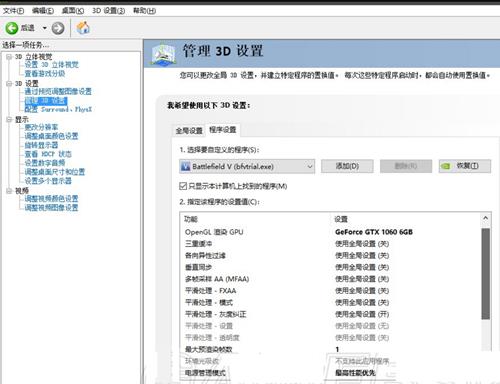Viewport: 500px width, 384px height.
Task: Open 配置 Surround、PhysX in the task tree
Action: [x=58, y=109]
